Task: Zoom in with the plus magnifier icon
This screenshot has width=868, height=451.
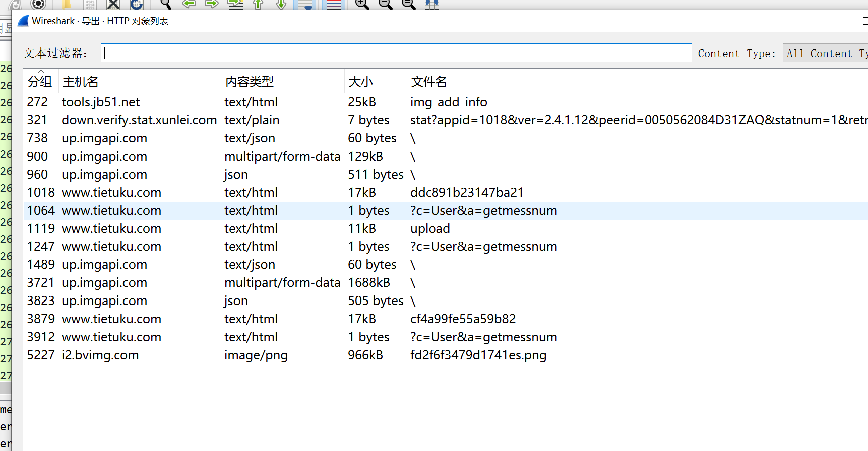Action: click(362, 4)
